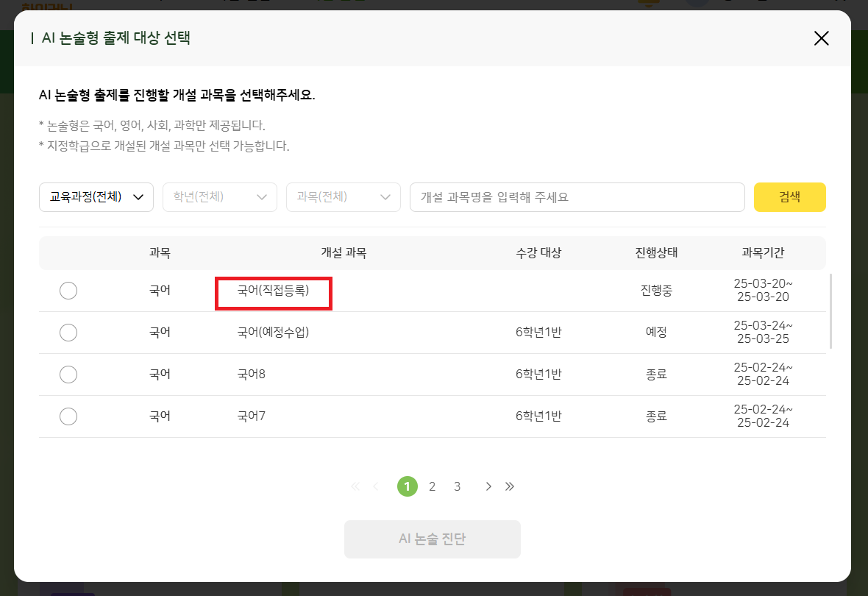The width and height of the screenshot is (868, 596).
Task: Click the 국어(직접등록) course name
Action: point(273,291)
